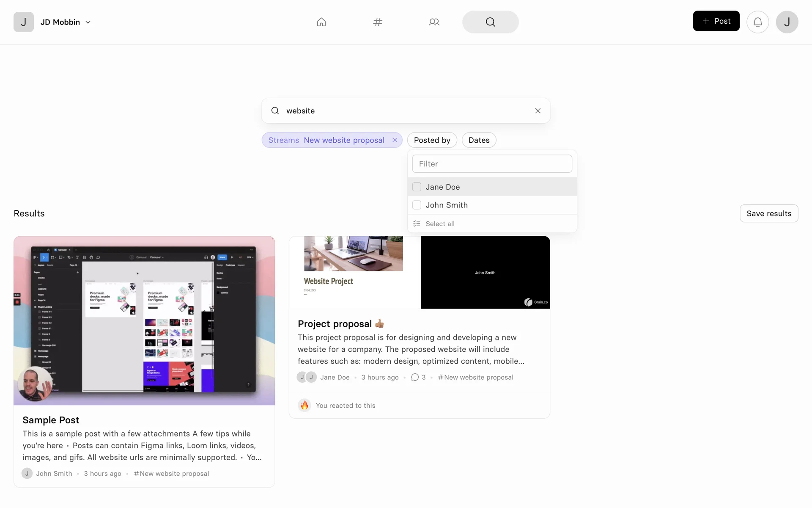Choose Select all in the filter list

(x=440, y=224)
